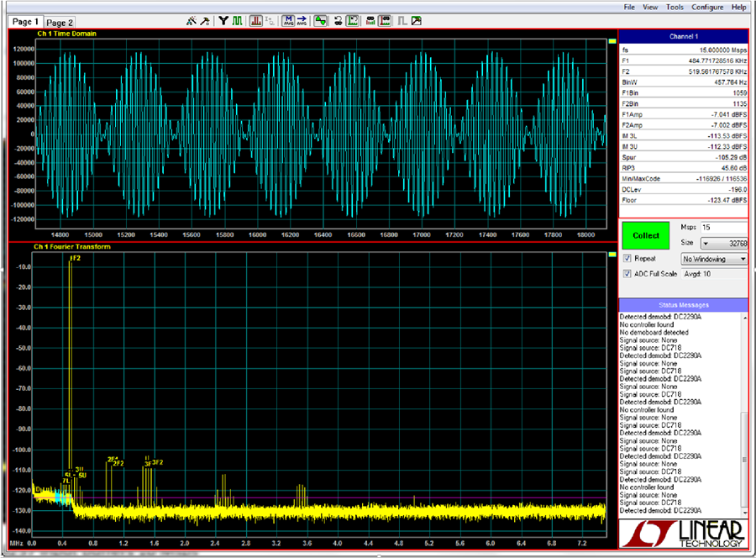The height and width of the screenshot is (558, 756).
Task: Click the hammer configuration tool icon
Action: click(205, 21)
